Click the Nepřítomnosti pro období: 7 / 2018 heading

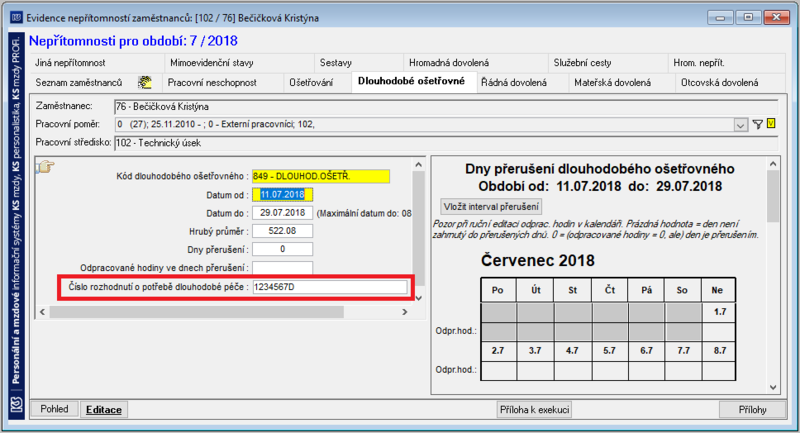pyautogui.click(x=133, y=41)
